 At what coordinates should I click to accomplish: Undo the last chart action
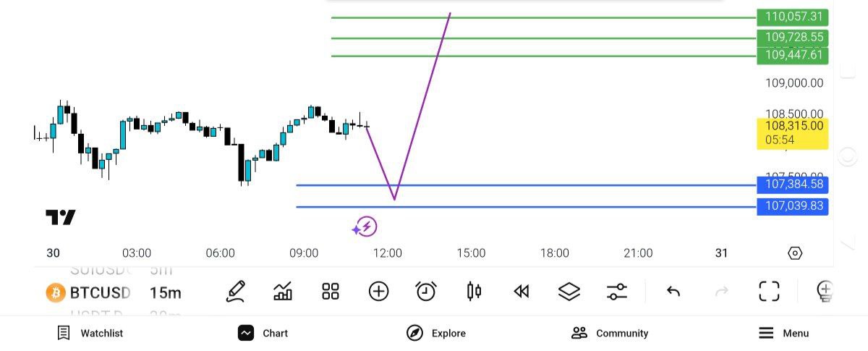click(673, 292)
